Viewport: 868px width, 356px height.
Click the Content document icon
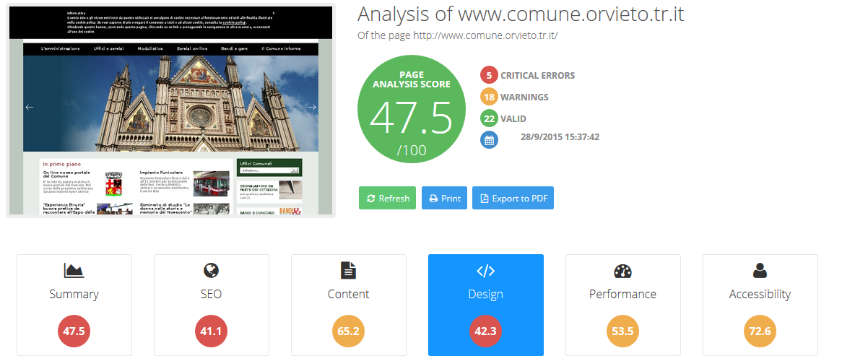[348, 271]
